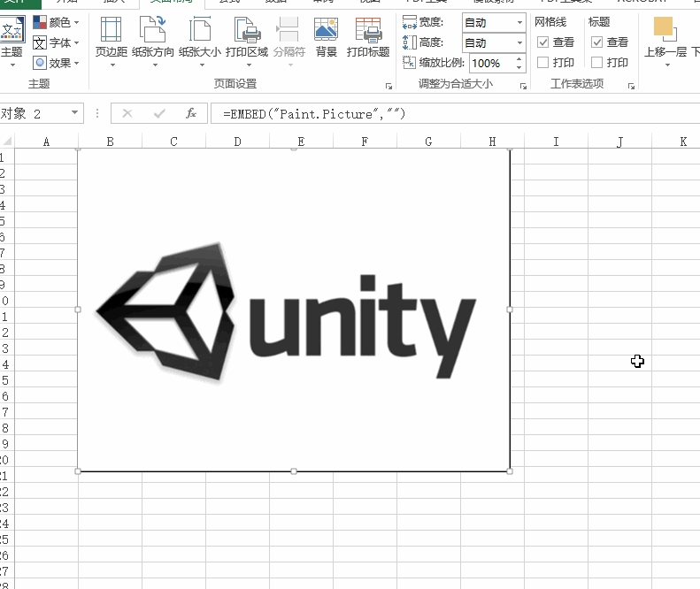Increase 缩放比例 with up spinner
The image size is (700, 589).
coord(519,59)
